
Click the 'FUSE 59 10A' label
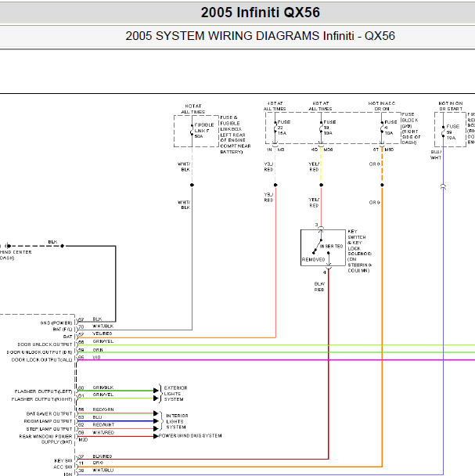point(452,132)
